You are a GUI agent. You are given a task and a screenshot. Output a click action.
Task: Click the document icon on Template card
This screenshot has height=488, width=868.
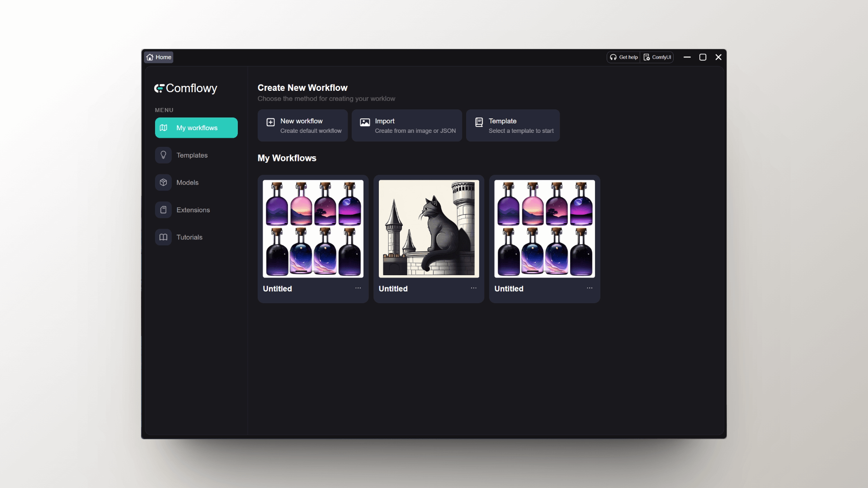(x=478, y=122)
